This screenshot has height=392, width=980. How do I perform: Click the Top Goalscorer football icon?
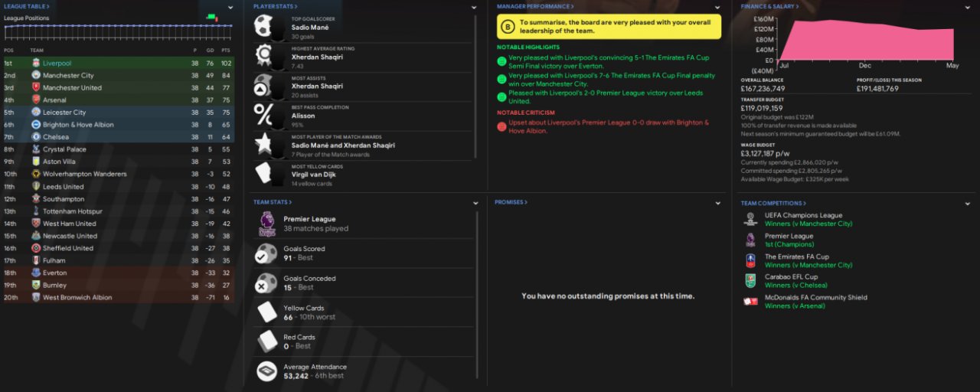click(x=265, y=27)
